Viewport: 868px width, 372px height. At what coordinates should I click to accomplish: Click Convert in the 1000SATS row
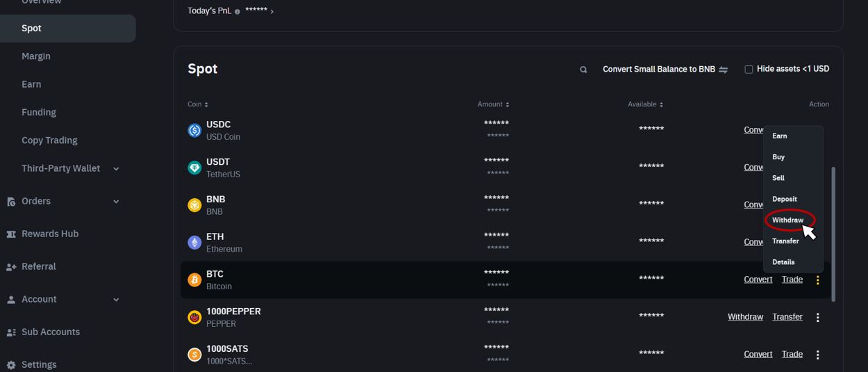(x=758, y=355)
